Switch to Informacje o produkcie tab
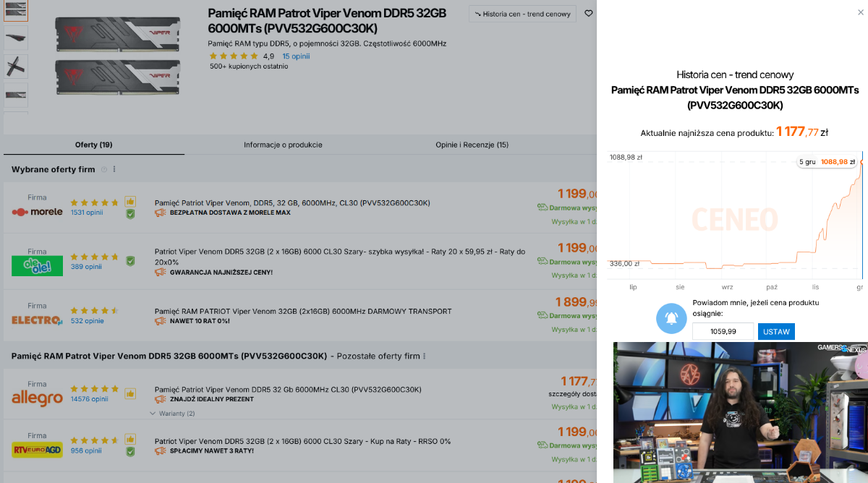868x483 pixels. [283, 145]
